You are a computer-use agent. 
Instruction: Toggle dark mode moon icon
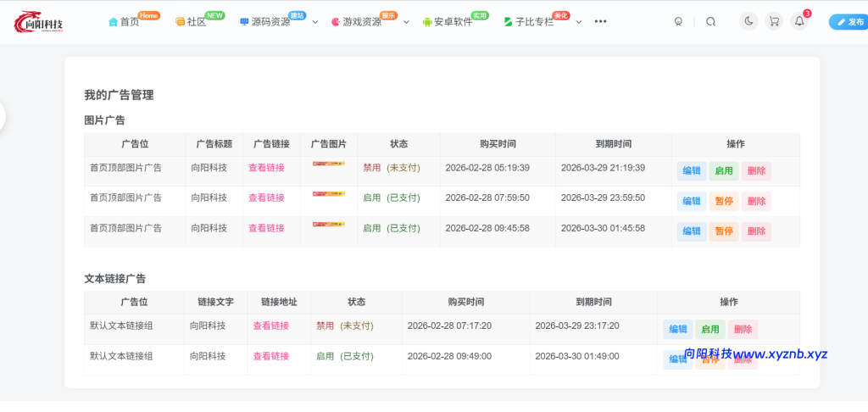(x=749, y=21)
